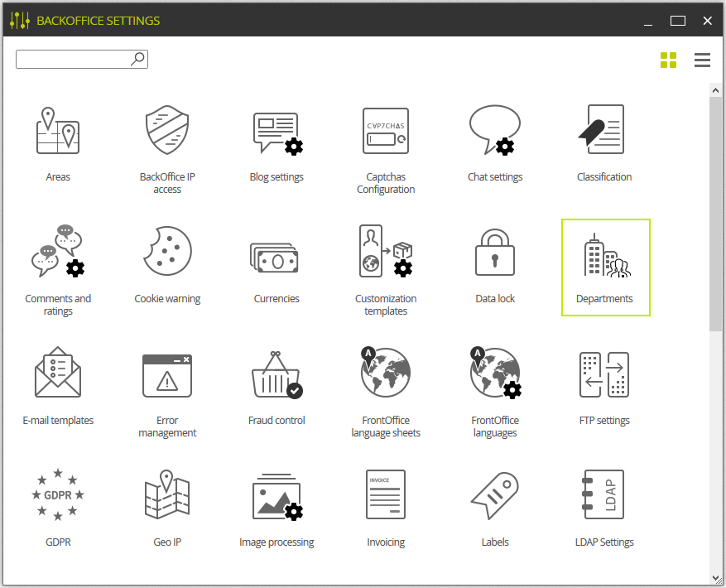Open Customization templates icon
Viewport: 726px width, 588px height.
[x=386, y=251]
